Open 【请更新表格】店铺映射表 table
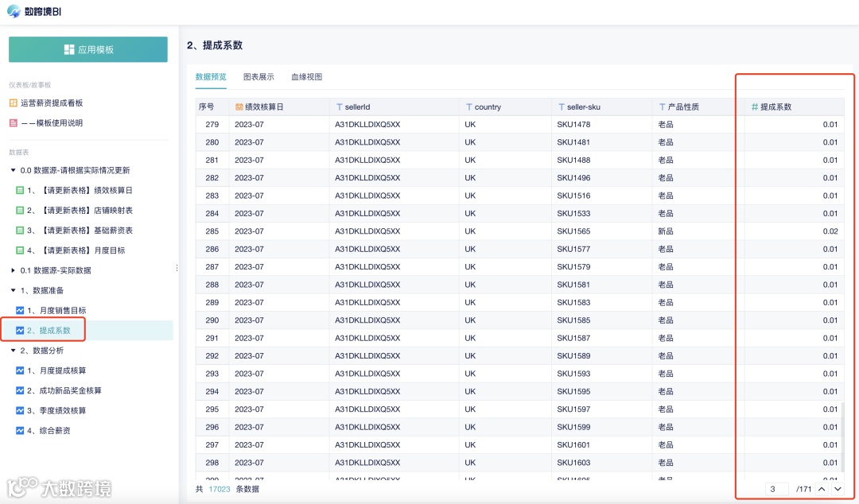859x504 pixels. [x=80, y=211]
